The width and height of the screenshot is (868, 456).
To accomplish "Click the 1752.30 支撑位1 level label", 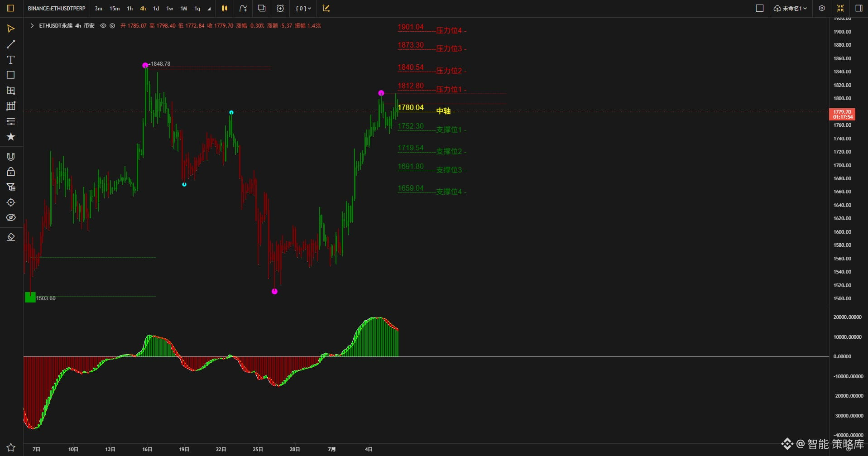I will coord(432,128).
